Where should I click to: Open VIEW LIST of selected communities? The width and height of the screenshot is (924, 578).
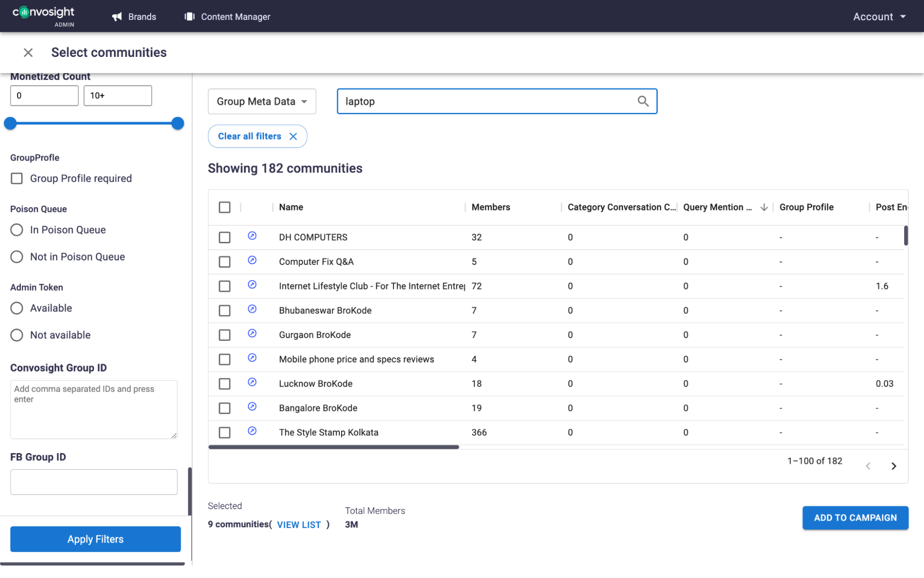click(x=299, y=525)
